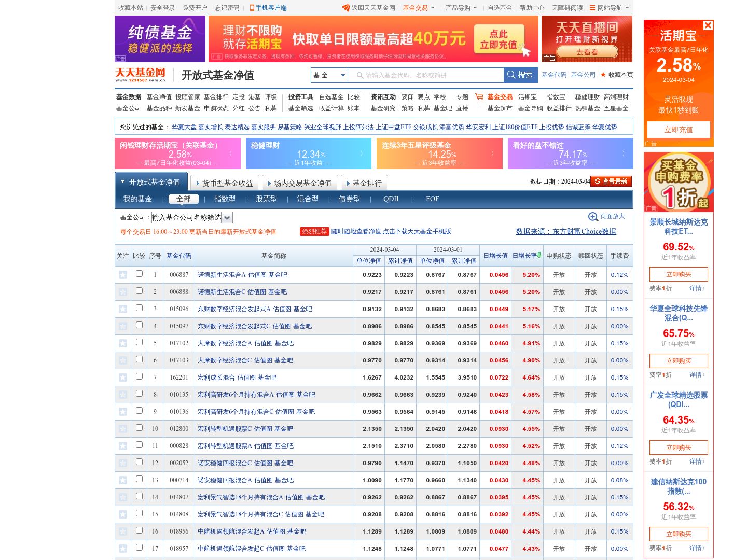Click the 基金交易 shopping cart icon
Viewport: 747px width, 560px height.
(479, 97)
